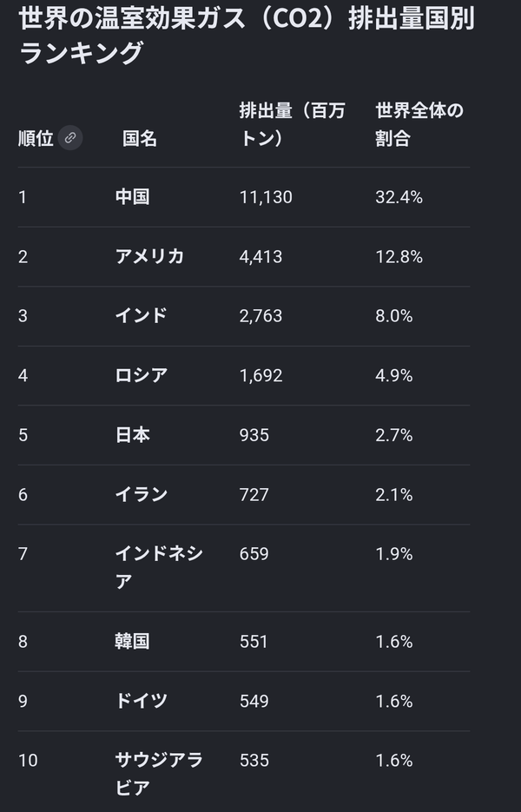This screenshot has width=521, height=812.
Task: Select the サウジアラビア entry
Action: click(159, 774)
